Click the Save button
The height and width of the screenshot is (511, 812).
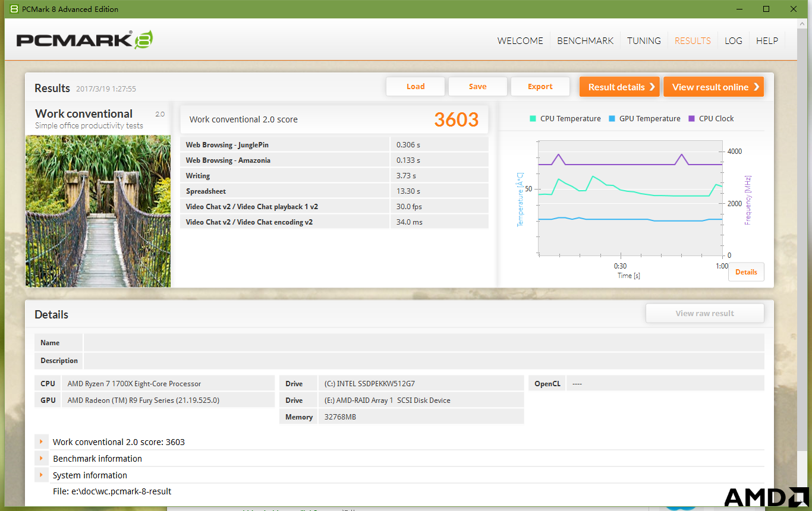click(478, 86)
